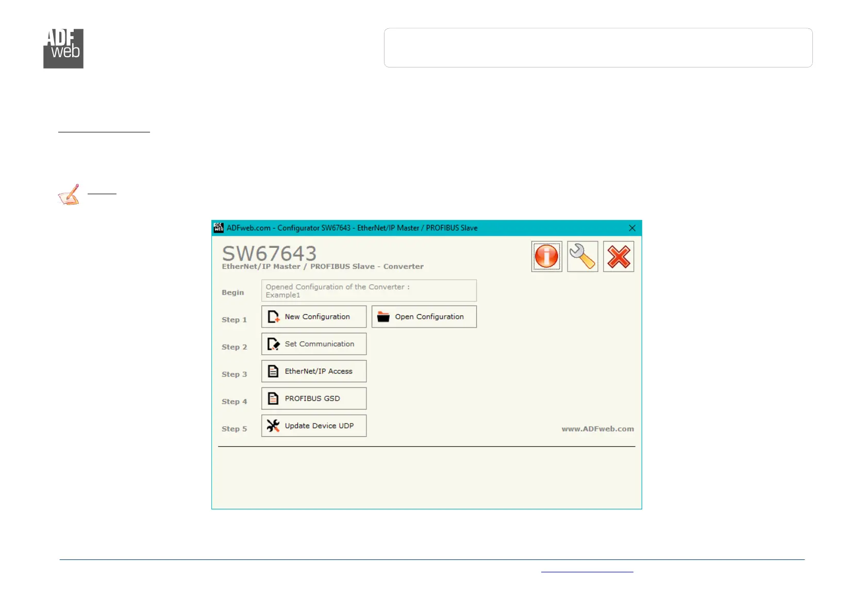Open settings with the wrench icon
The height and width of the screenshot is (613, 868).
pos(582,257)
